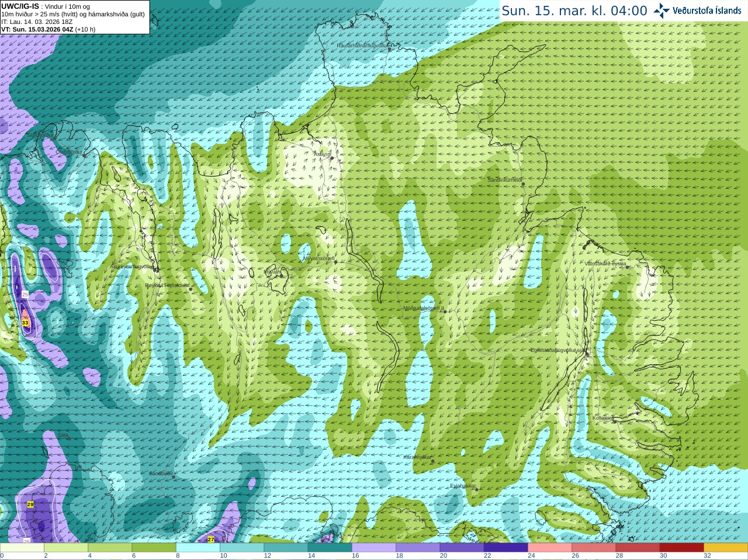The image size is (748, 560).
Task: Click the 12–14 m/s teal legend swatch
Action: click(x=286, y=548)
